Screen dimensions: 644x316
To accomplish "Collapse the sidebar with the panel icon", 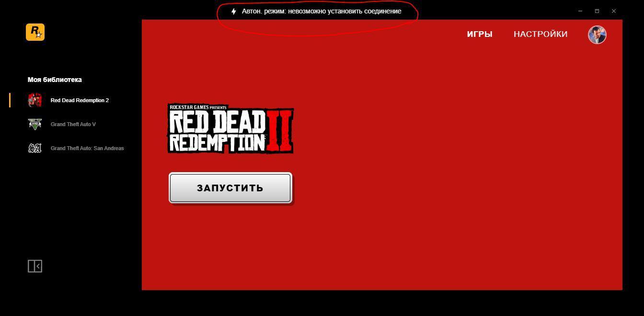I will 35,266.
